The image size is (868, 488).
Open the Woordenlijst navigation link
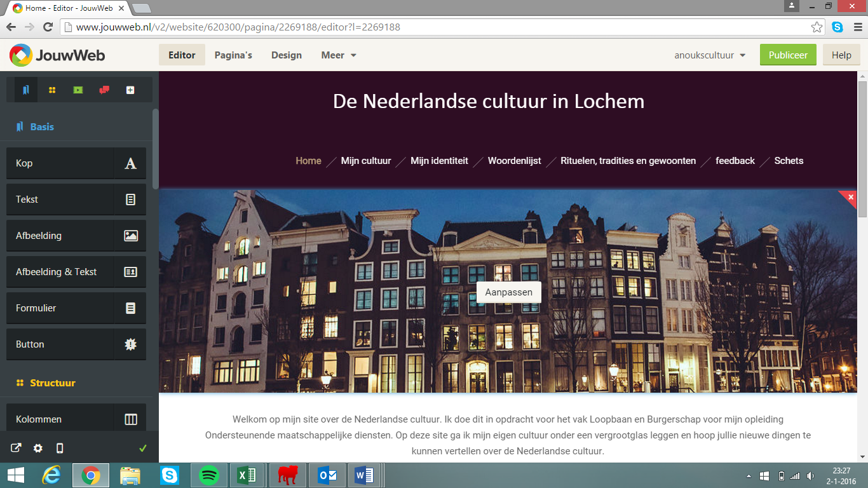tap(514, 161)
